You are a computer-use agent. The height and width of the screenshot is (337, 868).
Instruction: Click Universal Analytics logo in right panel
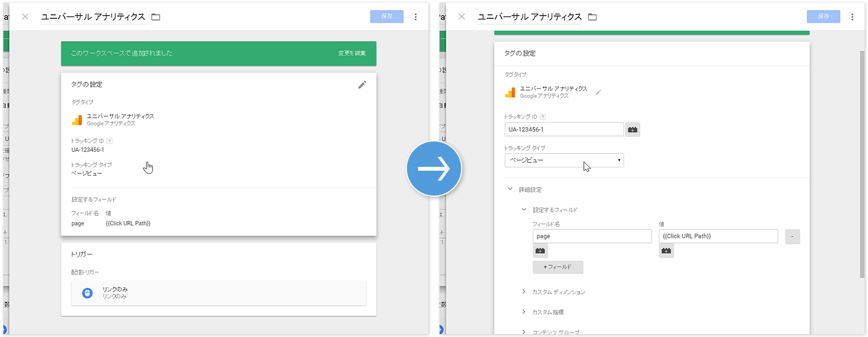tap(510, 92)
